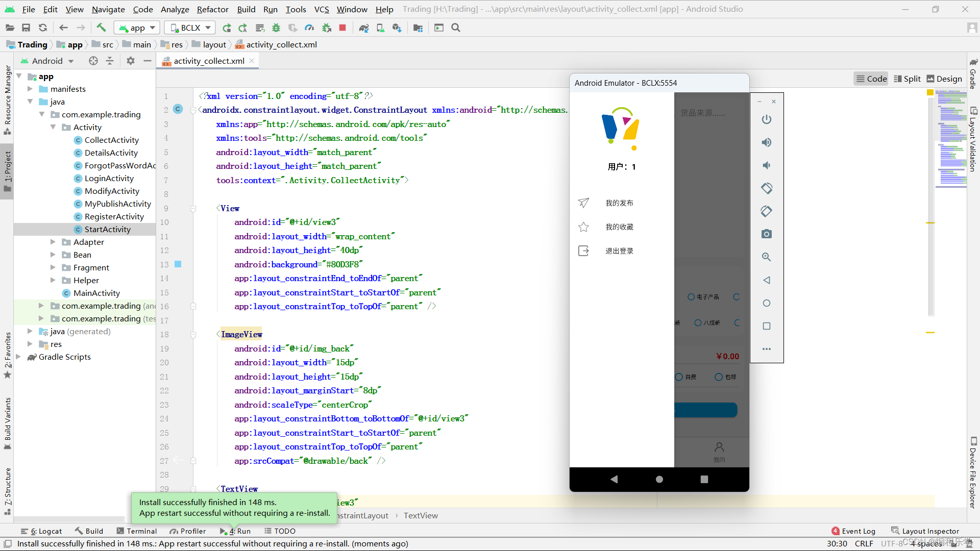Click the hammer Make Project icon
980x551 pixels.
pos(101,28)
